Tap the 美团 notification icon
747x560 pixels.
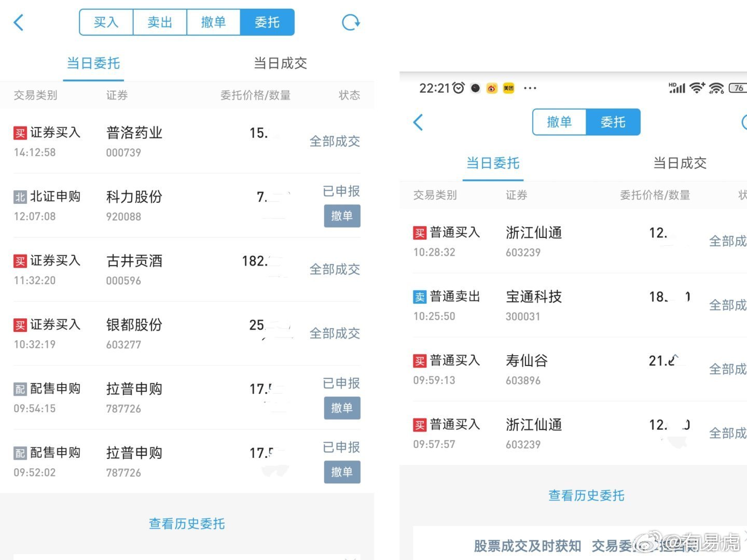(509, 88)
